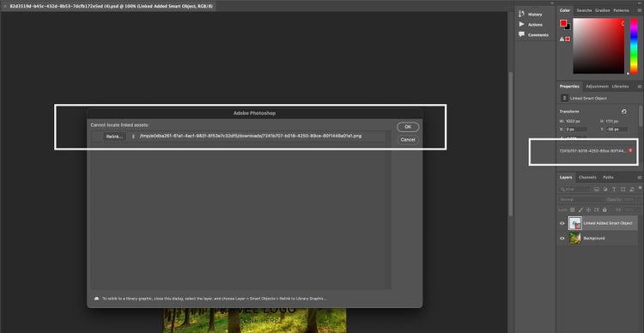644x333 pixels.
Task: Click the Opacity value field
Action: click(629, 200)
